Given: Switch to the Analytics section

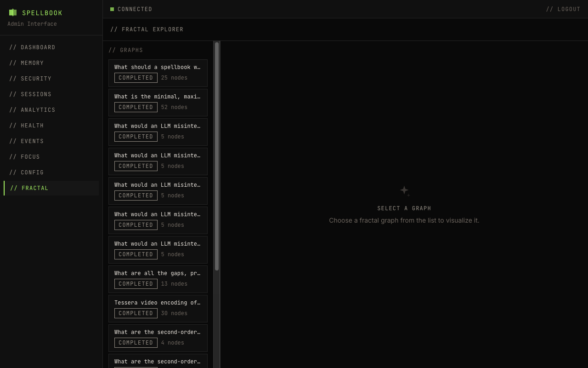Looking at the screenshot, I should point(32,110).
